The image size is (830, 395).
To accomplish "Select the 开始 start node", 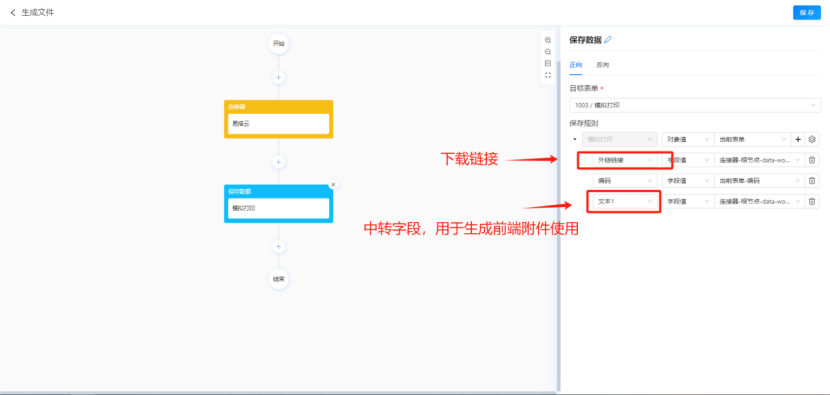I will point(278,44).
